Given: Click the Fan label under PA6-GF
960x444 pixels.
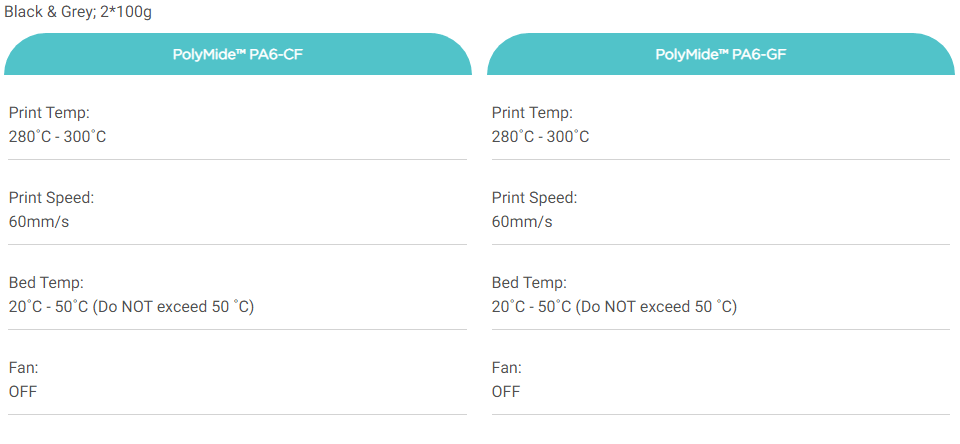Looking at the screenshot, I should click(506, 368).
